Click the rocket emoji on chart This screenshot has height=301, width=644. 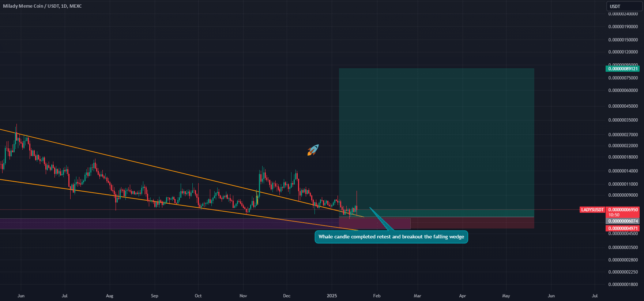313,150
